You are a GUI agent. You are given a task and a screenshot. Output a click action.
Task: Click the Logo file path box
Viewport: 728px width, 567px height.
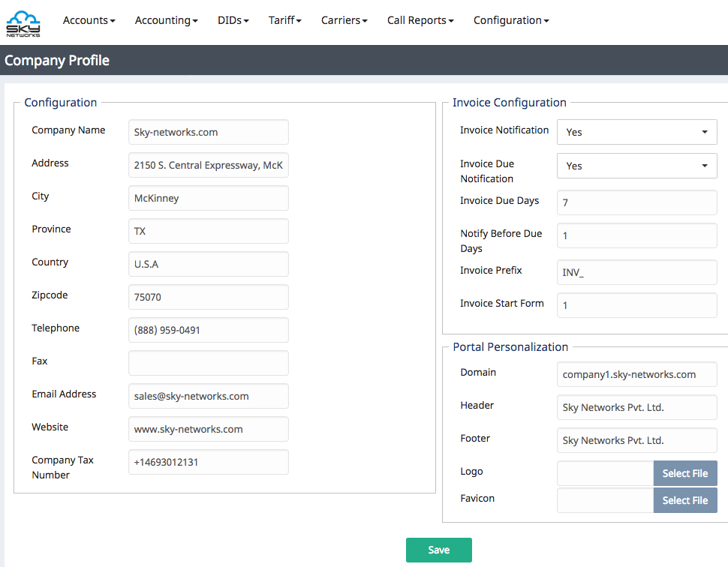click(x=606, y=473)
